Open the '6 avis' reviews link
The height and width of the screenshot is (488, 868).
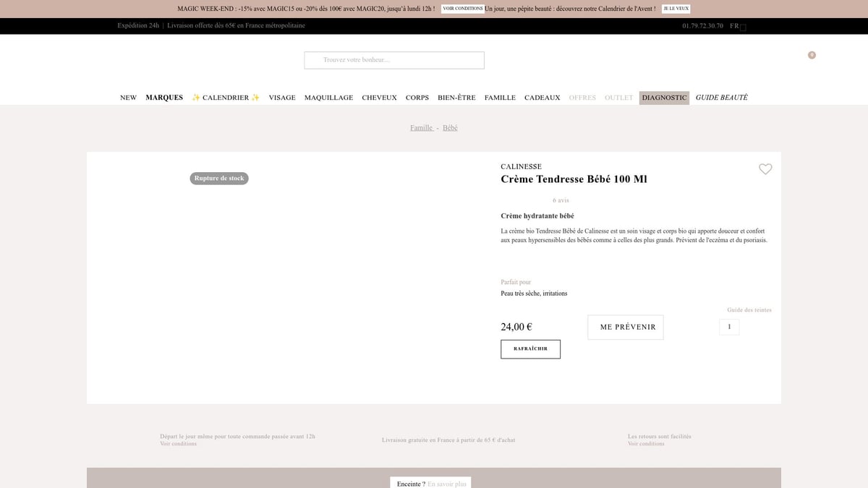[561, 200]
